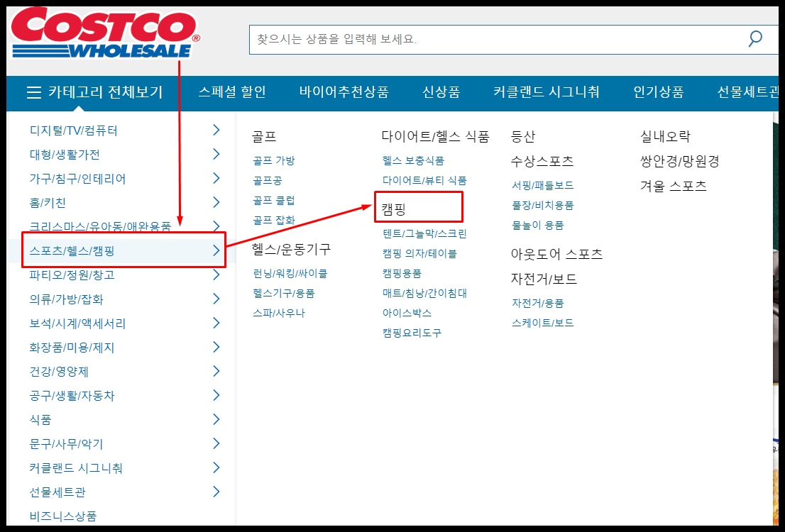This screenshot has width=785, height=532.
Task: Open the 골프 클럽 link
Action: (x=274, y=200)
